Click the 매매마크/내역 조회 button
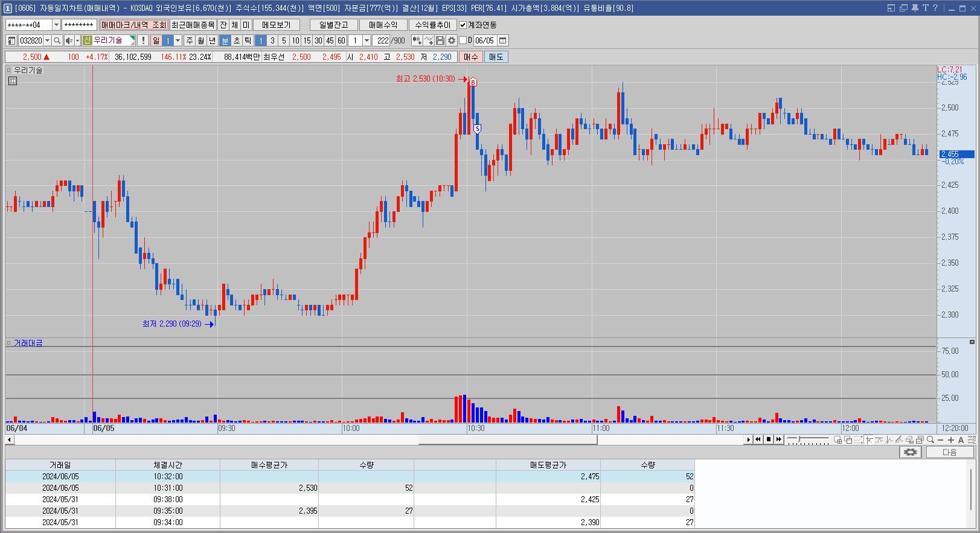The width and height of the screenshot is (980, 533). point(133,25)
